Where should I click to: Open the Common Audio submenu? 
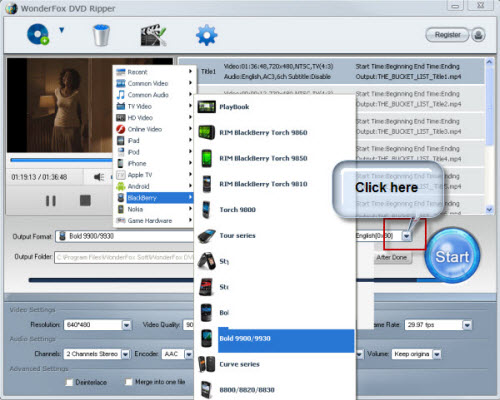click(154, 95)
